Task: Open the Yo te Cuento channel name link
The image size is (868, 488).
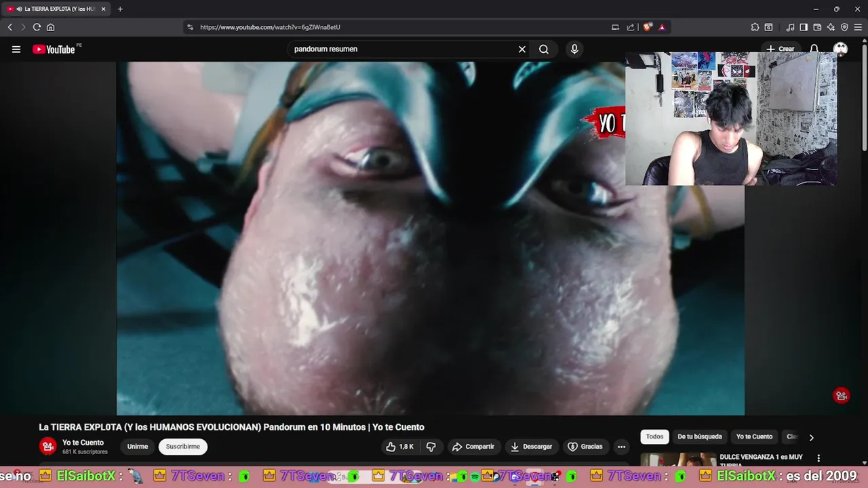Action: click(x=83, y=443)
